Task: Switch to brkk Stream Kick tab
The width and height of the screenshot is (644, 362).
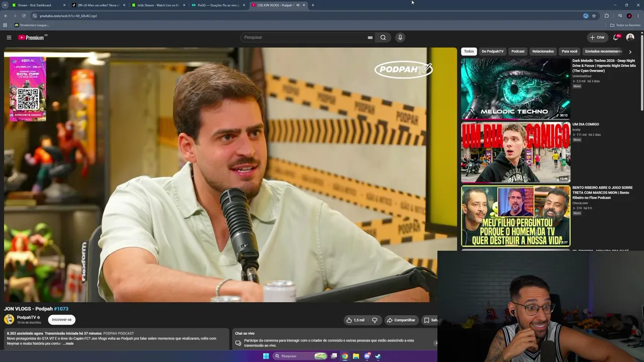Action: pos(158,5)
